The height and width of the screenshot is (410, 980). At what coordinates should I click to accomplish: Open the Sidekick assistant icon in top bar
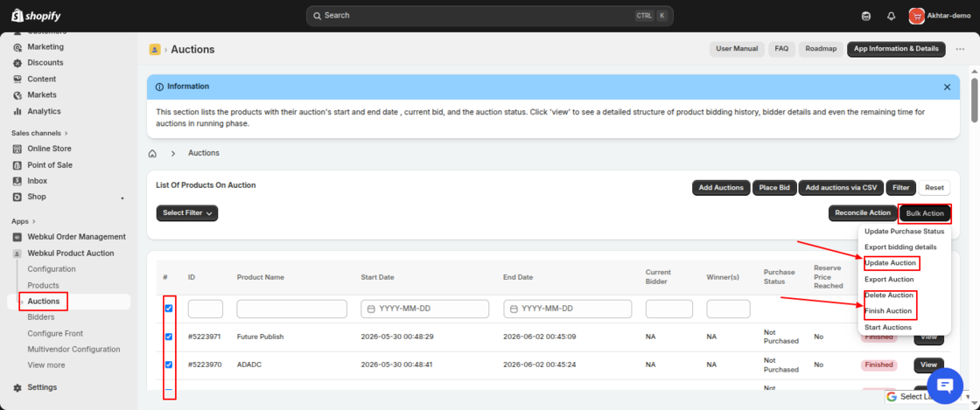[x=866, y=17]
